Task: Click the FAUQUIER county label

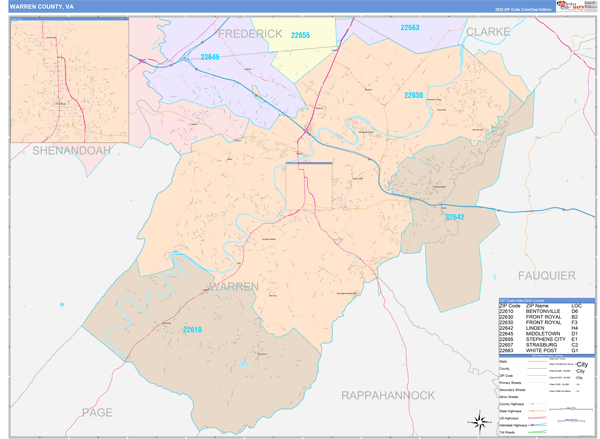Action: pyautogui.click(x=546, y=274)
